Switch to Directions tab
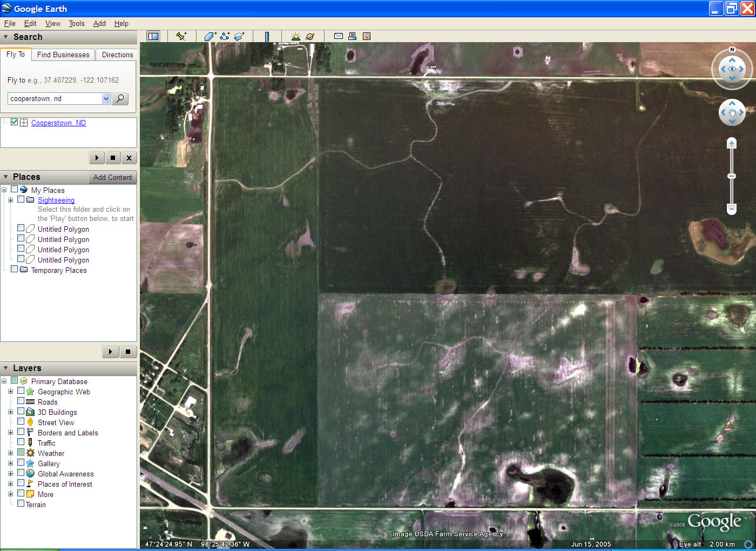 click(117, 55)
